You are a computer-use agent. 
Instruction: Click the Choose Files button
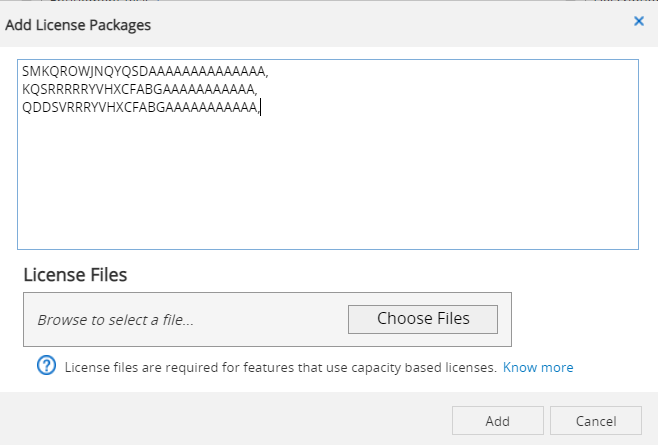click(423, 319)
